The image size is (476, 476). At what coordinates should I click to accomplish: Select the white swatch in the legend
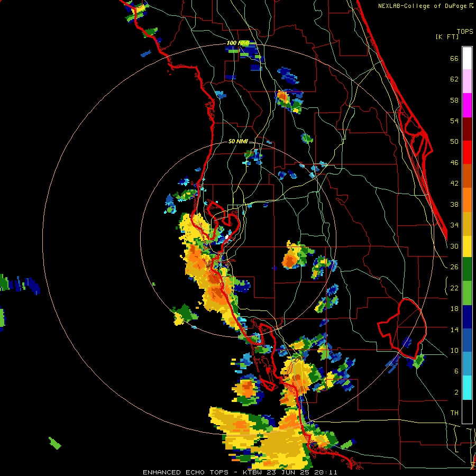(467, 58)
